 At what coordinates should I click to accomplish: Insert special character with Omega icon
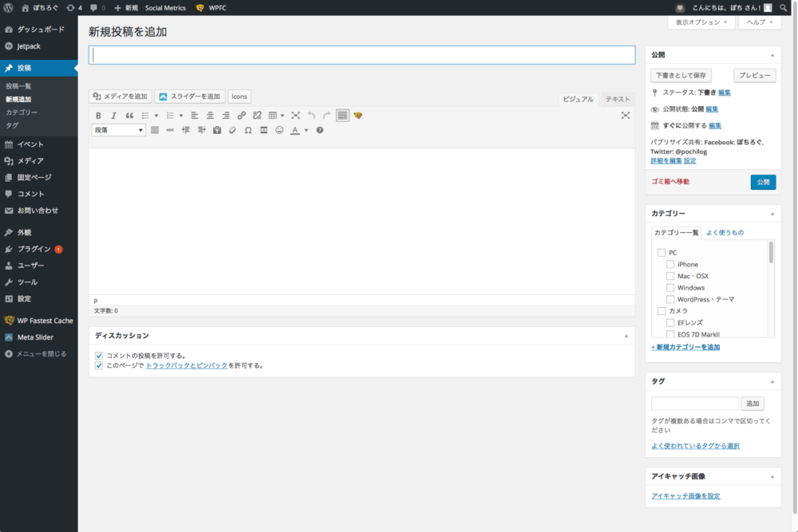tap(248, 130)
